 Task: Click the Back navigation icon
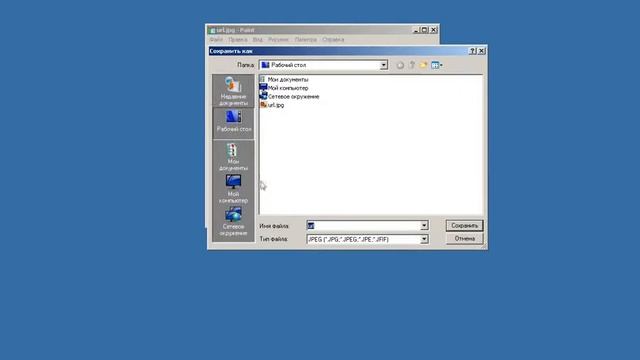[x=400, y=65]
